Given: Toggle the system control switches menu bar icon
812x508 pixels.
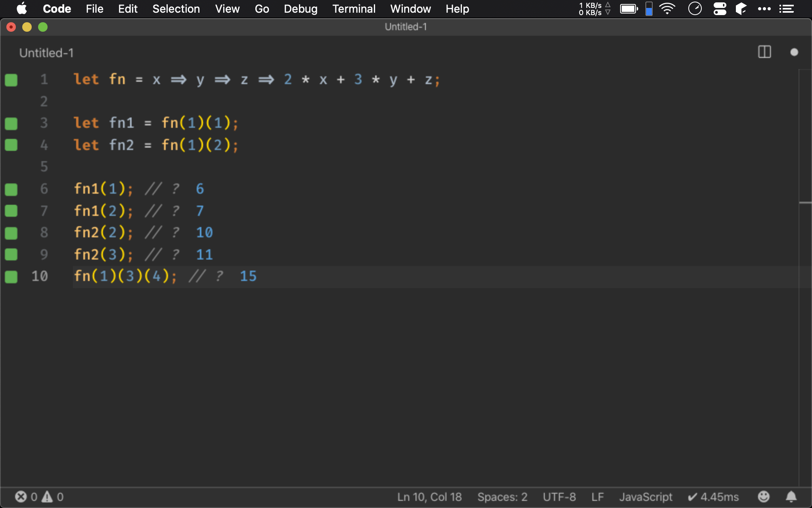Looking at the screenshot, I should [x=720, y=9].
